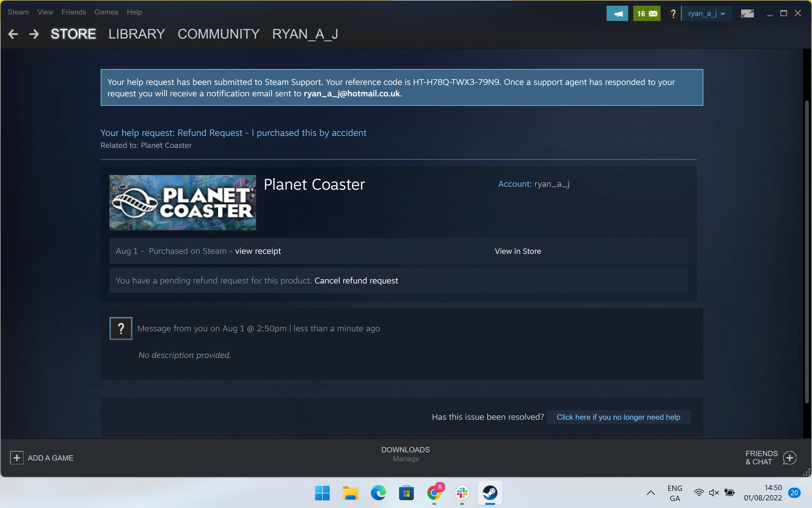Click 'Related to: Planet Coaster' text
The height and width of the screenshot is (508, 812).
(146, 145)
